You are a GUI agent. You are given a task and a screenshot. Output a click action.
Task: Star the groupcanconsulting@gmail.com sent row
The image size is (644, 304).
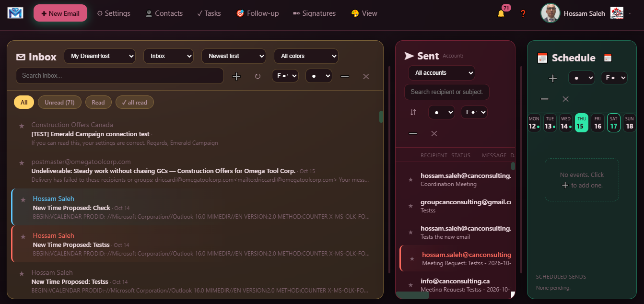click(410, 206)
